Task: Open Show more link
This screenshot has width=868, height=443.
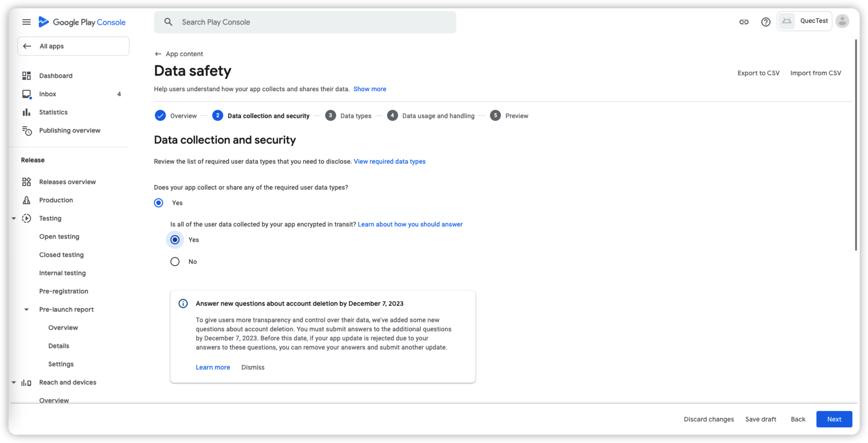Action: pos(370,89)
